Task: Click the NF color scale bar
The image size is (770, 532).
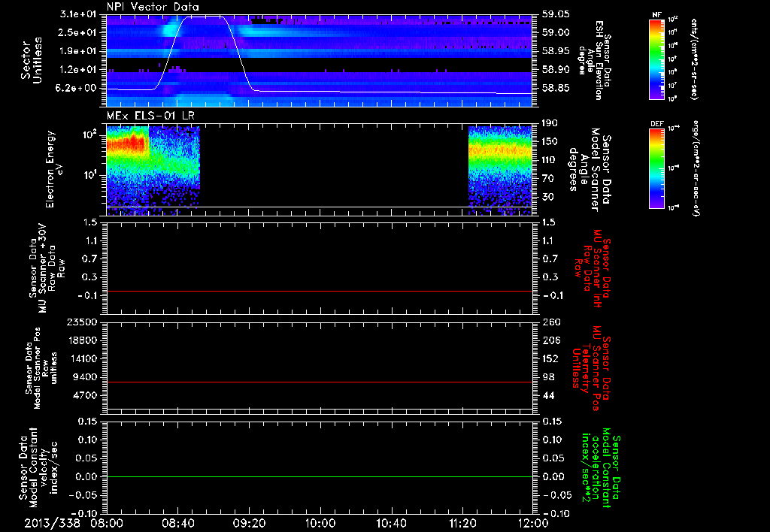Action: pyautogui.click(x=657, y=59)
